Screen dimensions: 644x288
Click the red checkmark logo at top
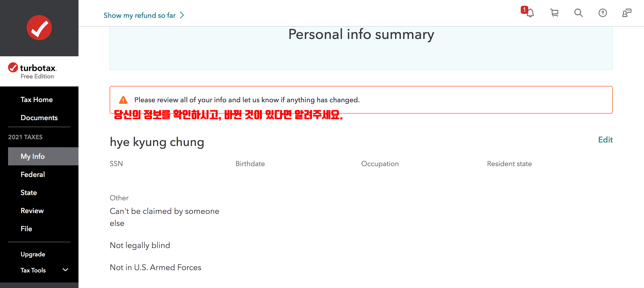(x=39, y=28)
